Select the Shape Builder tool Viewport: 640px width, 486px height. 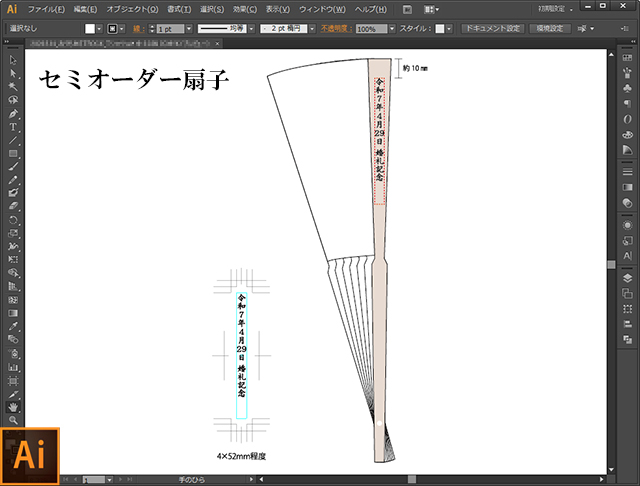[13, 273]
